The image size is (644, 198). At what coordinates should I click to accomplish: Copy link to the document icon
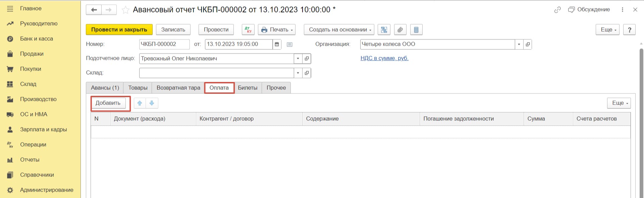(557, 10)
